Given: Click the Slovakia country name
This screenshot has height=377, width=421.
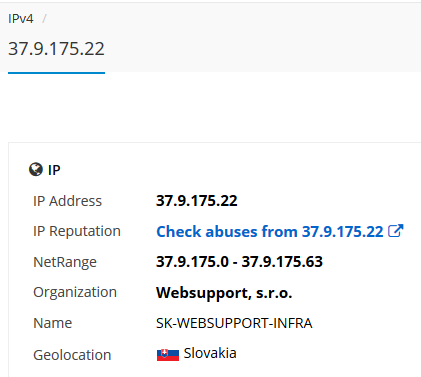Looking at the screenshot, I should (x=210, y=353).
